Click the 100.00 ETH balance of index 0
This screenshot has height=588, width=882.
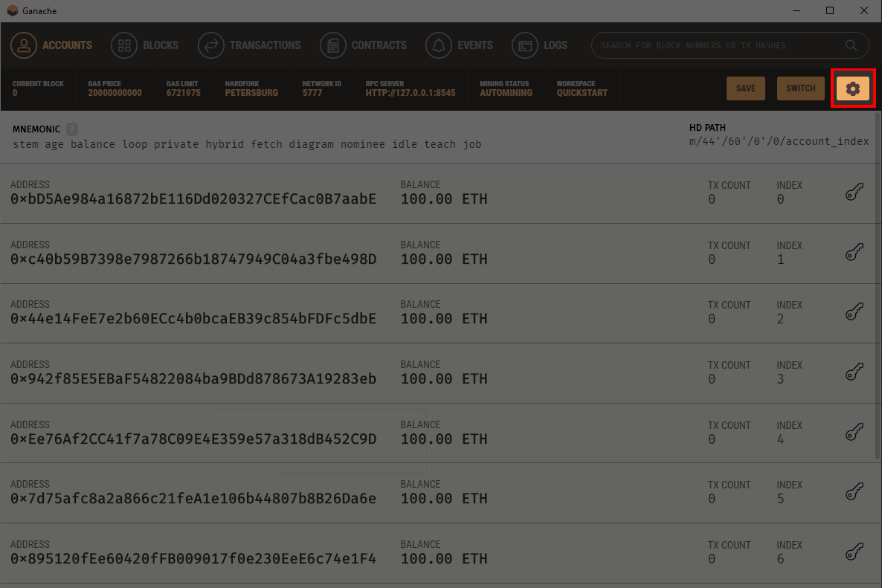pyautogui.click(x=444, y=199)
